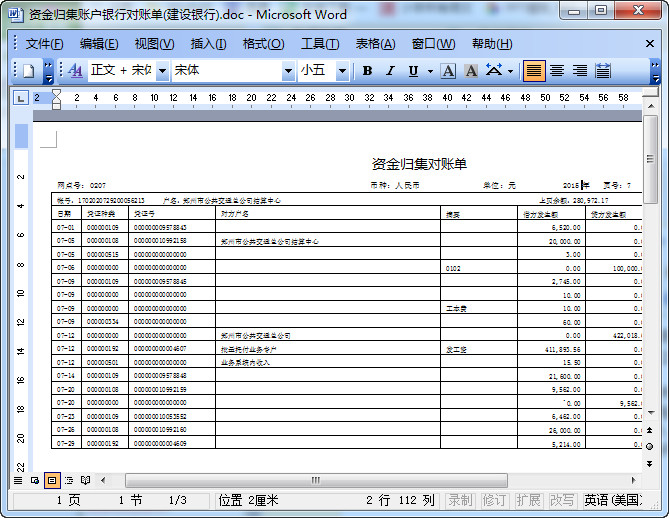669x518 pixels.
Task: Click vertical scrollbar up arrow
Action: [x=651, y=106]
